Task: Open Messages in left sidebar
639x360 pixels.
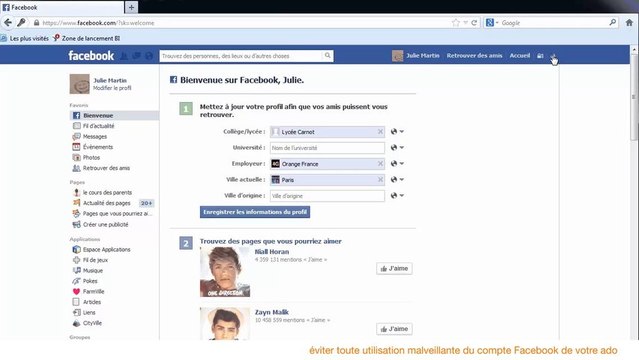Action: pyautogui.click(x=95, y=137)
